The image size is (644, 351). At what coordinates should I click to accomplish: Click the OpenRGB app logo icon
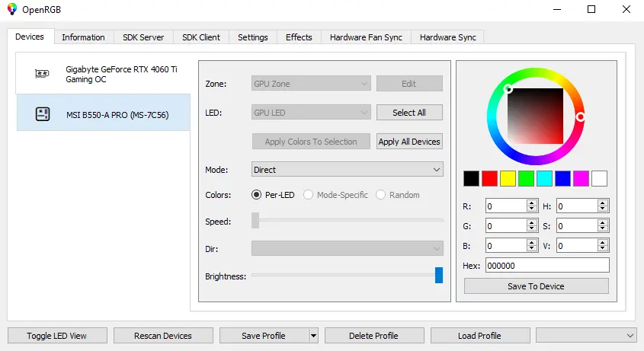pos(12,9)
